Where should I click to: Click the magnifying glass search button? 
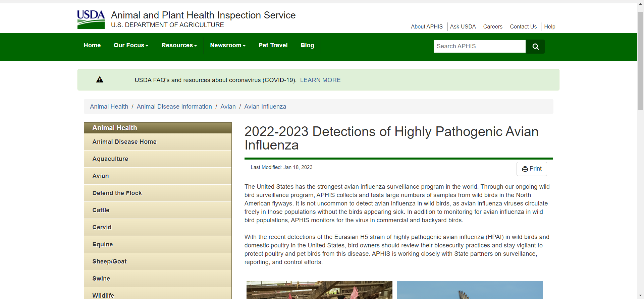coord(535,47)
